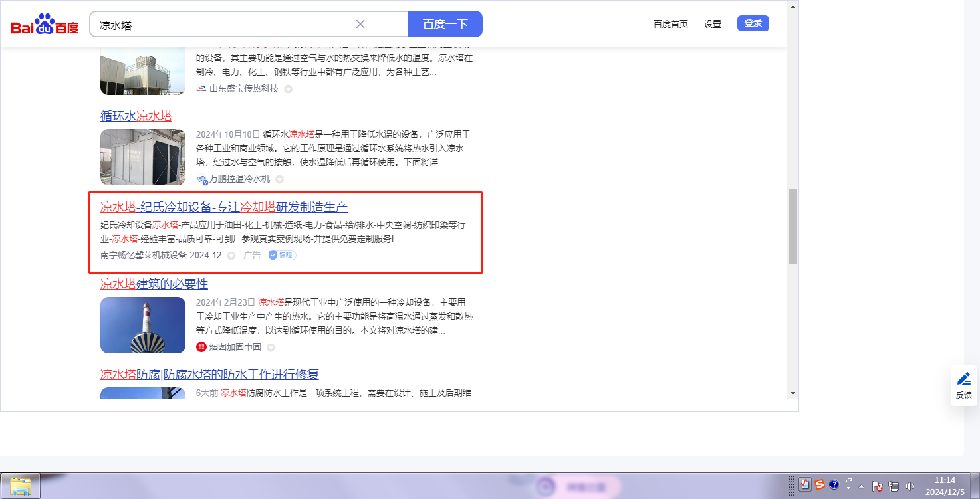Open the chimney thumbnail for 凉水塔建筑的必要性

(143, 325)
